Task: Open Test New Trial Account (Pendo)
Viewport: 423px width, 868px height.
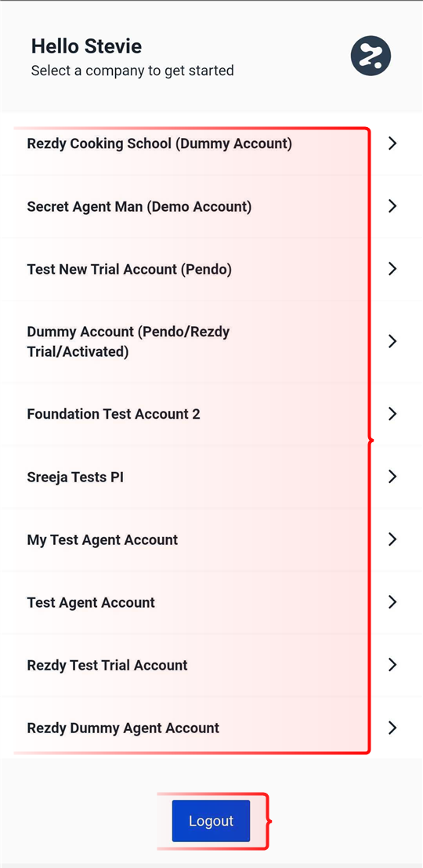Action: pos(211,269)
